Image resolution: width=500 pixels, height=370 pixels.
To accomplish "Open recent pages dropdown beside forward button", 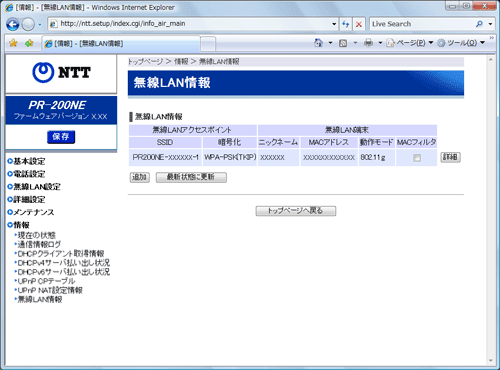I will click(40, 24).
